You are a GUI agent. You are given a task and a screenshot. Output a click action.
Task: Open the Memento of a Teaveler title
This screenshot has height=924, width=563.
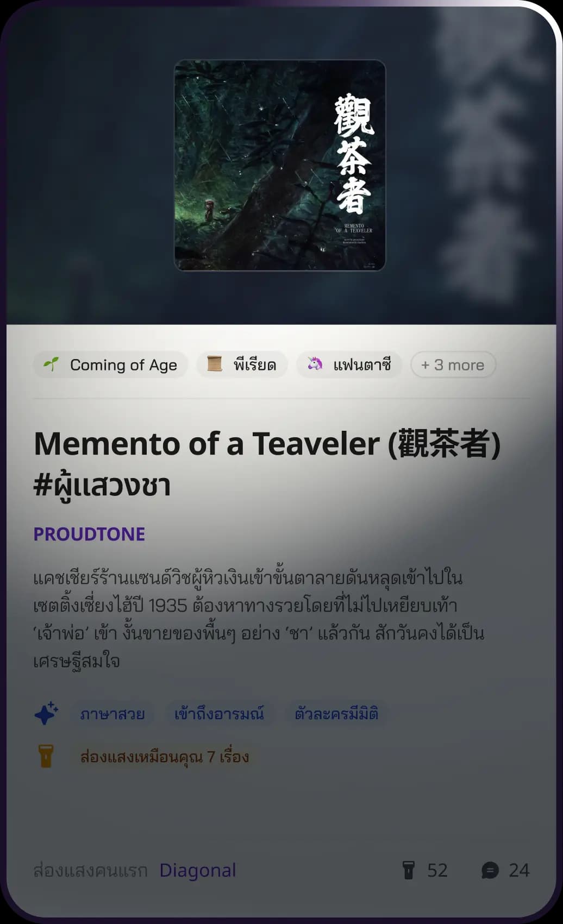pyautogui.click(x=267, y=464)
